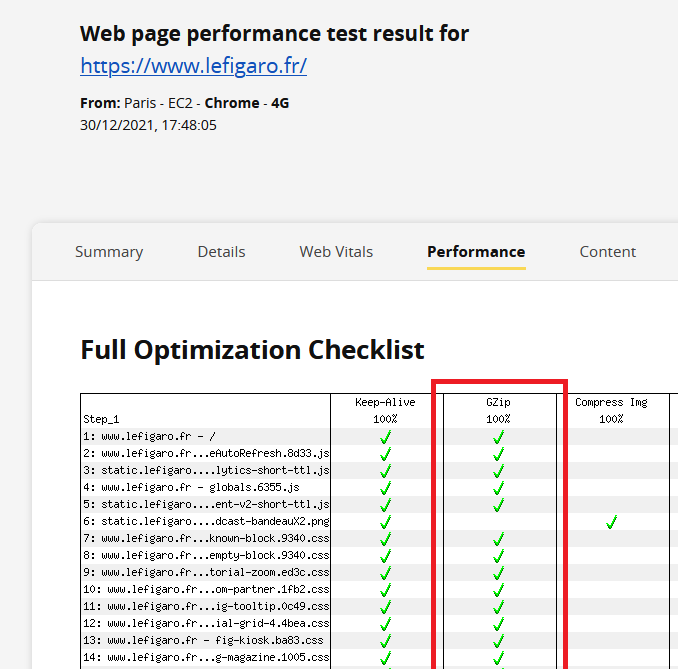This screenshot has height=669, width=678.
Task: Select row '6: static.lefigaro....dcast-bandeauX2.png'
Action: [x=206, y=521]
